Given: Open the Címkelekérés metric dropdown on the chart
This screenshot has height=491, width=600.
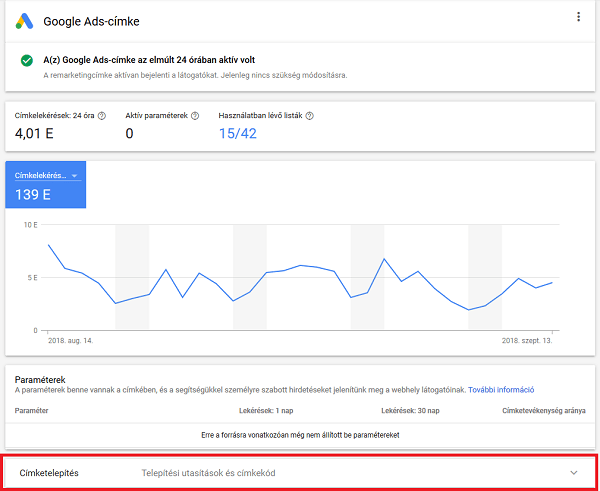Looking at the screenshot, I should click(x=46, y=176).
